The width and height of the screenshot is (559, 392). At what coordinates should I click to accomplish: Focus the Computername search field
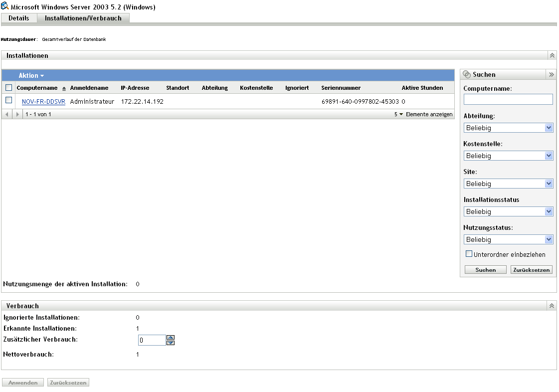[x=508, y=99]
